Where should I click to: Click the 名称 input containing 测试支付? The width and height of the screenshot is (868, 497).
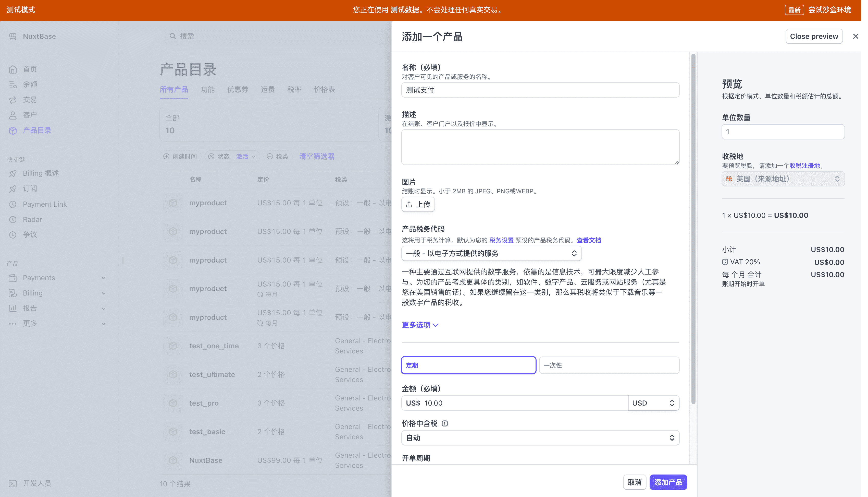[x=540, y=90]
